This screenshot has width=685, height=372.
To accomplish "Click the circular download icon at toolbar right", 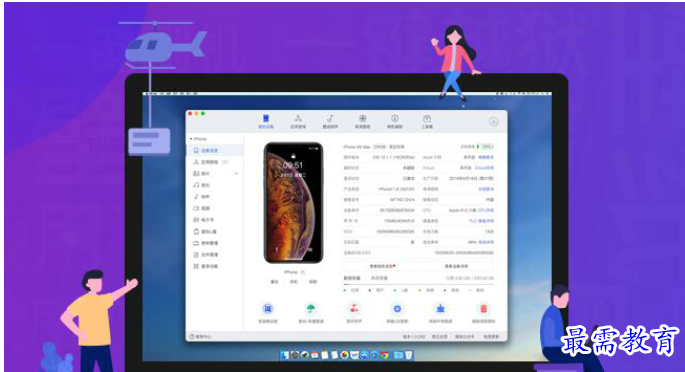I will click(x=494, y=121).
